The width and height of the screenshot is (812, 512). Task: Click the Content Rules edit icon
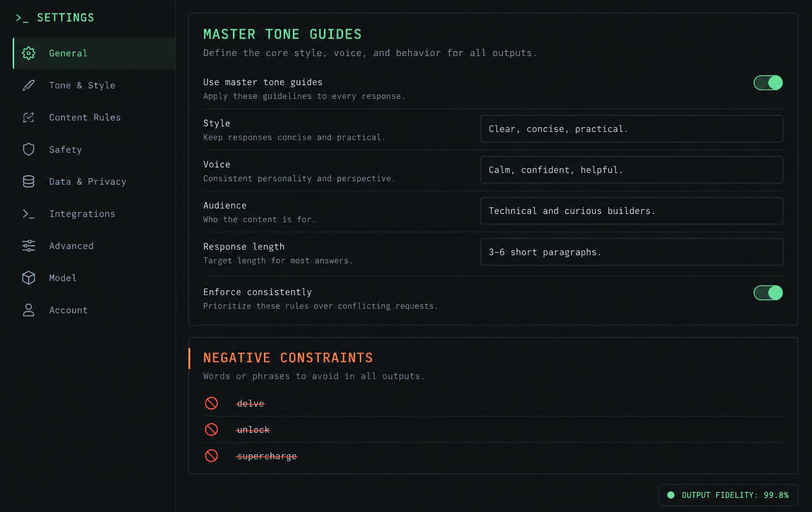[28, 117]
